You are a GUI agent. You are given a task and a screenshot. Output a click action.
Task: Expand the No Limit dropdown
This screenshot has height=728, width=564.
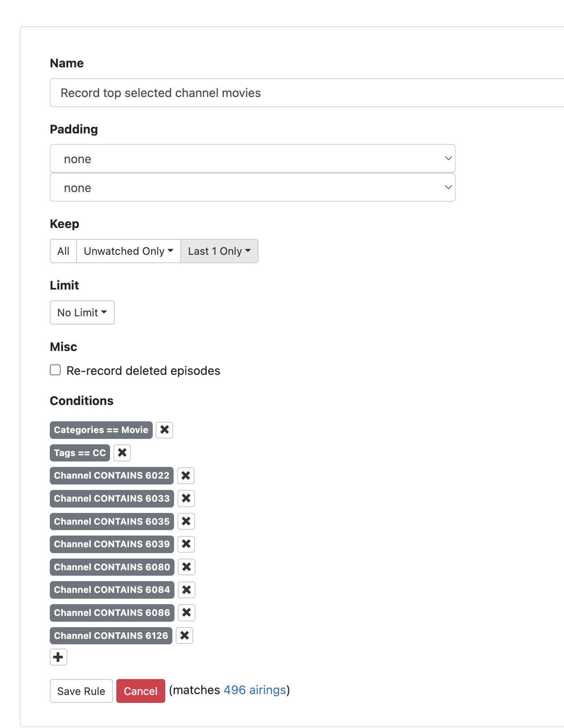82,313
